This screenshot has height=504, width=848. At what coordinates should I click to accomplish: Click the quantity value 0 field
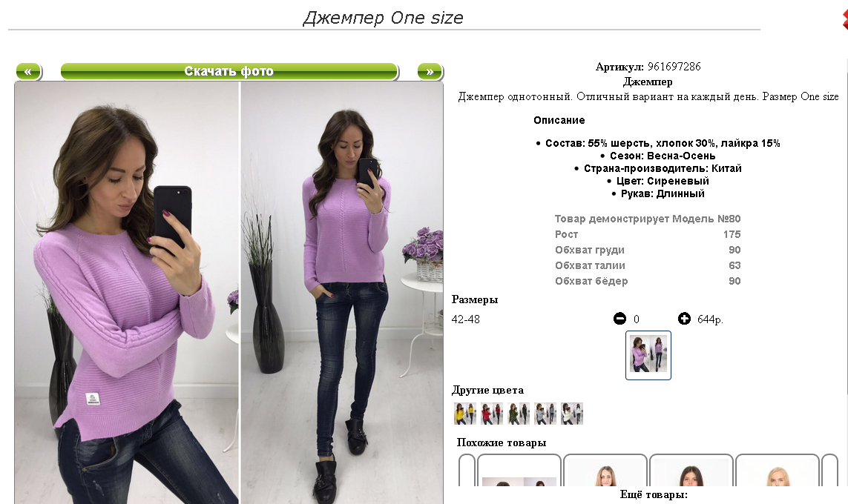637,319
